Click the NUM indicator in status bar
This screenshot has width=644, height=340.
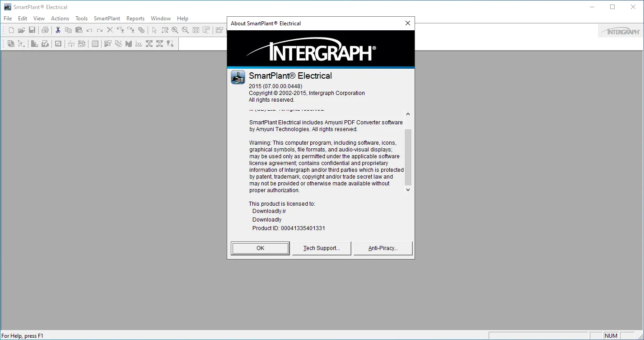611,336
